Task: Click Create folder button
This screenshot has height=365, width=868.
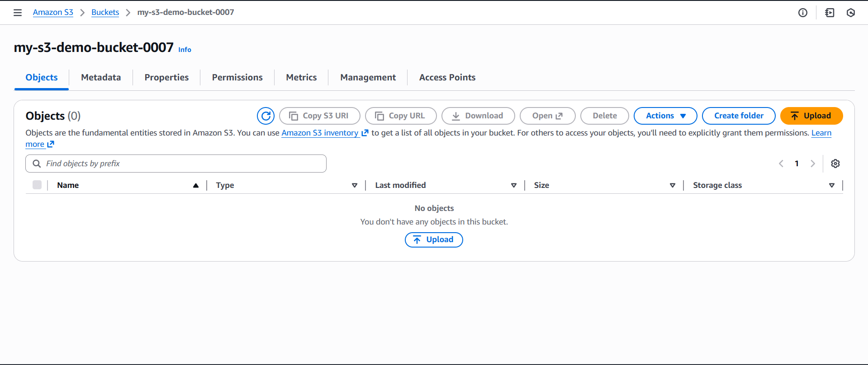Action: (x=739, y=116)
